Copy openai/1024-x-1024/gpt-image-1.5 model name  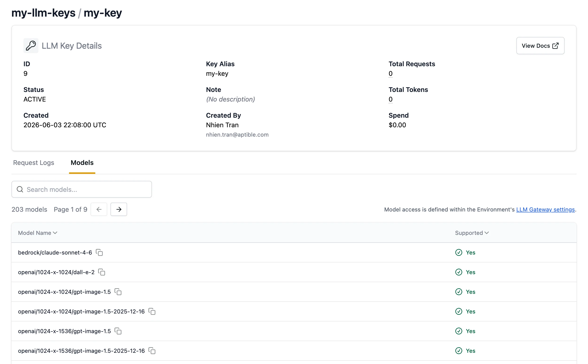[x=118, y=291]
